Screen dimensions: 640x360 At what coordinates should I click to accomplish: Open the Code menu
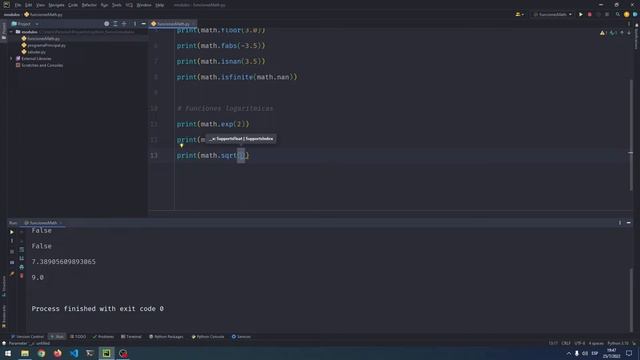(73, 5)
